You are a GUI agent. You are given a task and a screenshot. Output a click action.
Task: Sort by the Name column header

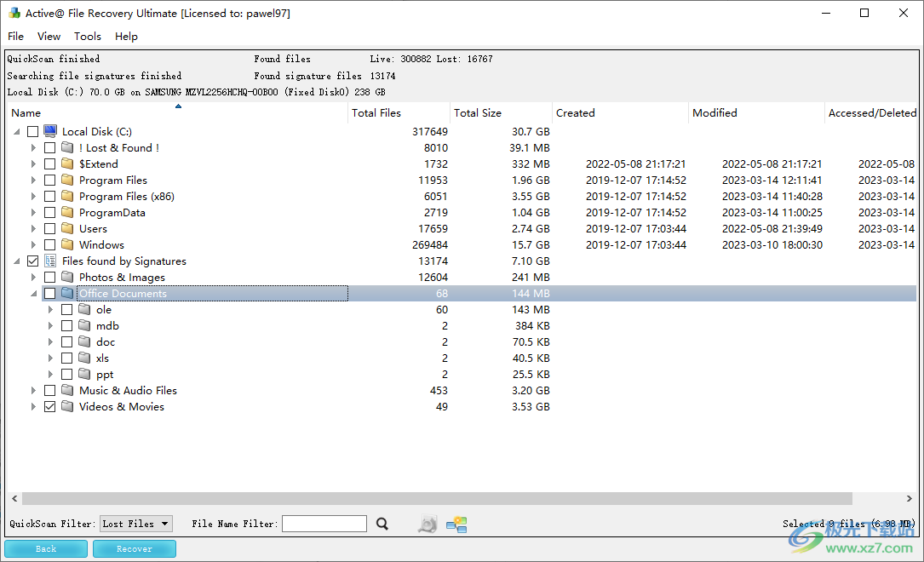[x=178, y=112]
